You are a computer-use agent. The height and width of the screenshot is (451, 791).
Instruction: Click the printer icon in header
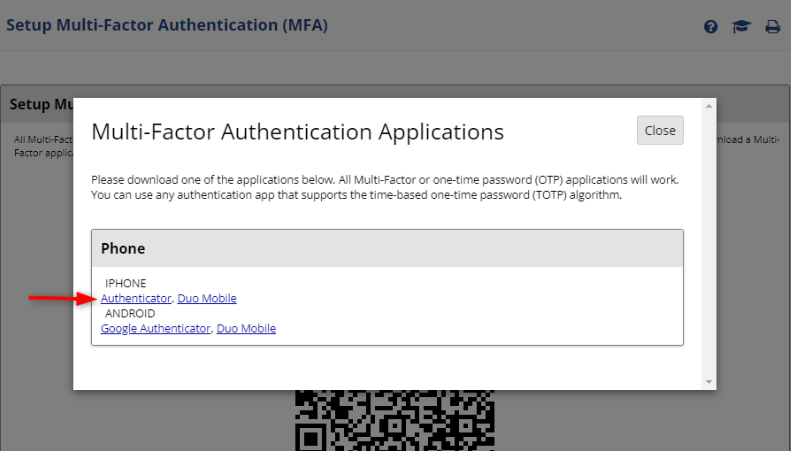(x=772, y=27)
